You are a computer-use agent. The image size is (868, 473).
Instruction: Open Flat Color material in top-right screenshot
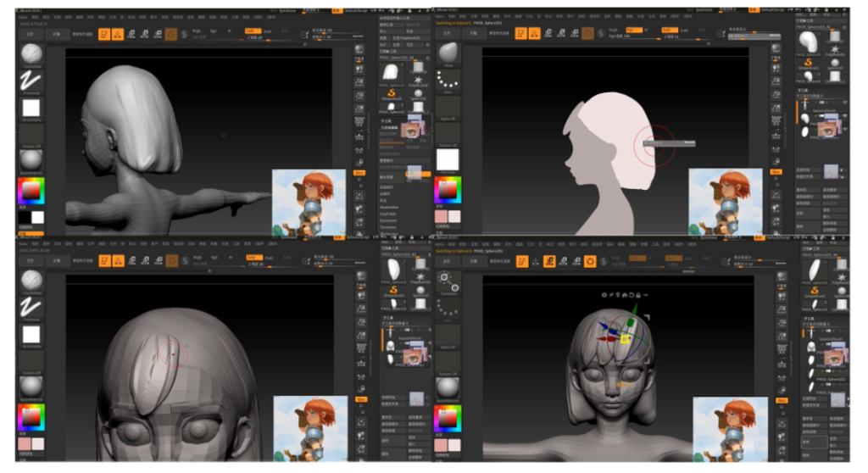(448, 160)
